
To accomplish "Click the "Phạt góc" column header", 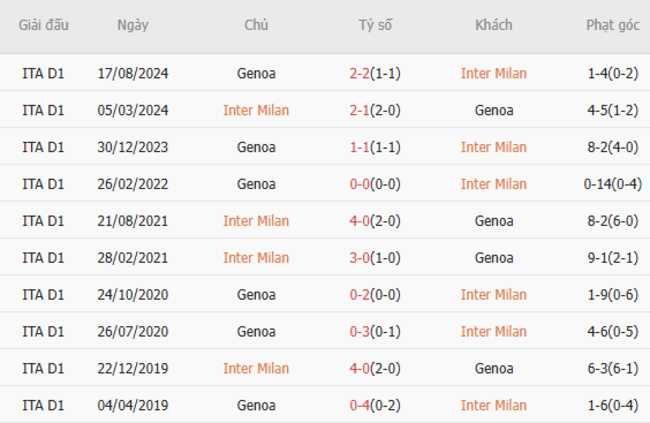I will [x=613, y=25].
